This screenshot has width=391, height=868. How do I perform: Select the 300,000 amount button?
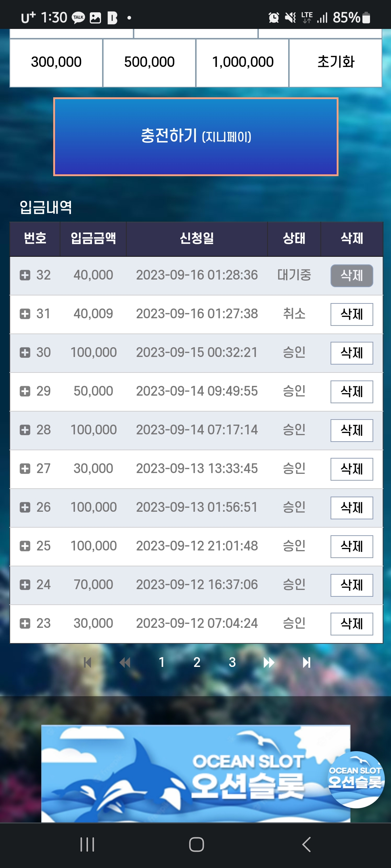(x=56, y=62)
